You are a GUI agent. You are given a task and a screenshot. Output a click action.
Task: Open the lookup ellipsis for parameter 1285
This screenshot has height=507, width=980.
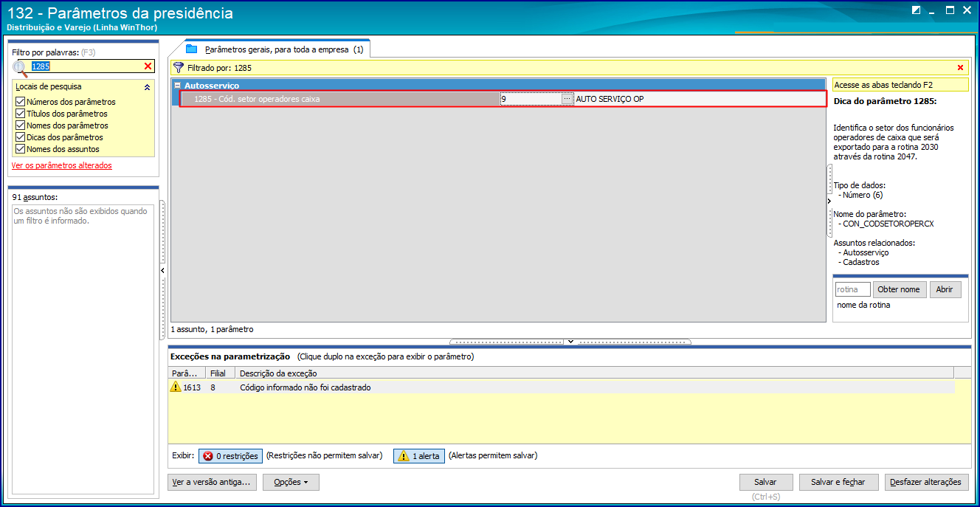click(567, 99)
